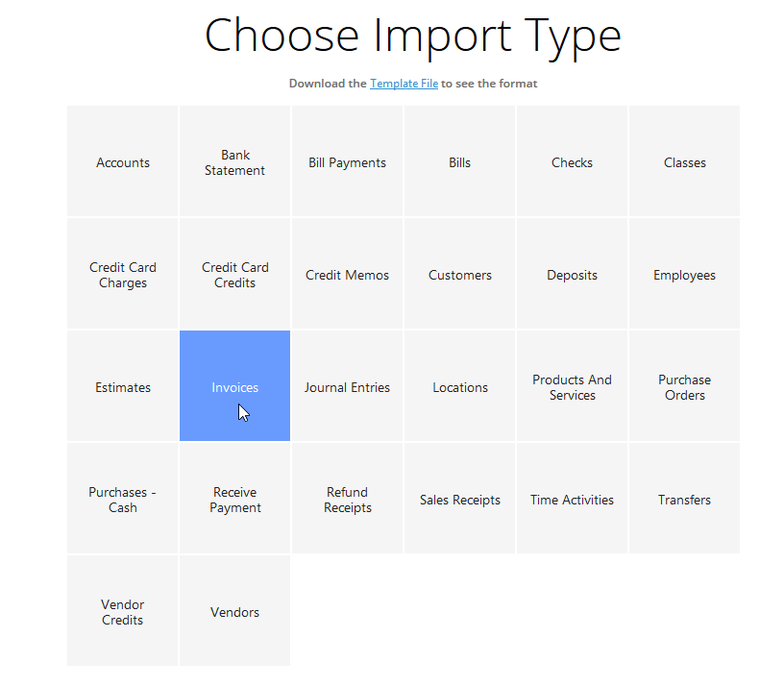This screenshot has height=686, width=784.
Task: Open the Template File link
Action: [x=404, y=84]
